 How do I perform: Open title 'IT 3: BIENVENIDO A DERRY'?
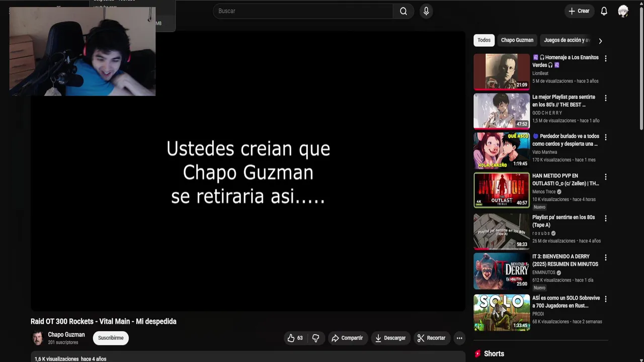tap(565, 260)
